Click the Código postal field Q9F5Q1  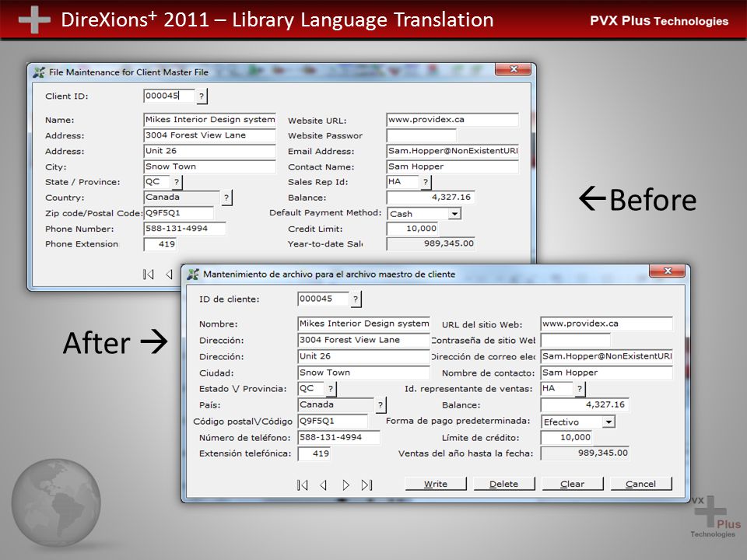click(332, 422)
